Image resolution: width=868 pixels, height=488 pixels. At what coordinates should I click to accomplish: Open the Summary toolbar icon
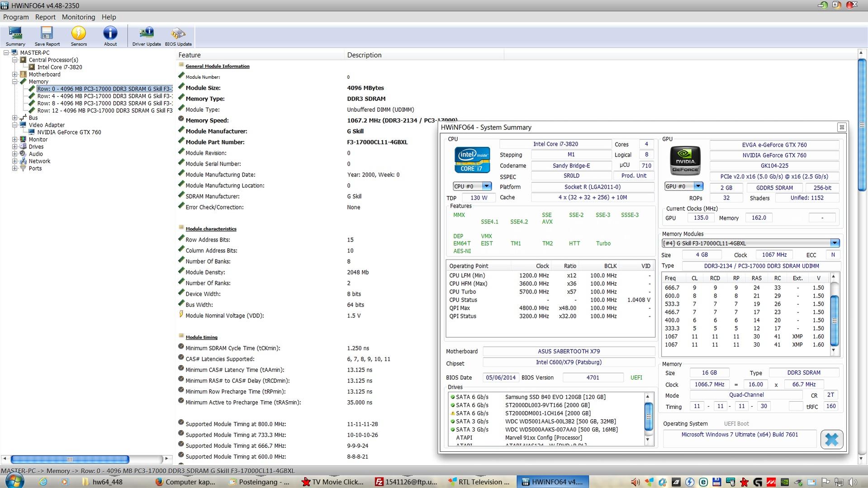15,35
